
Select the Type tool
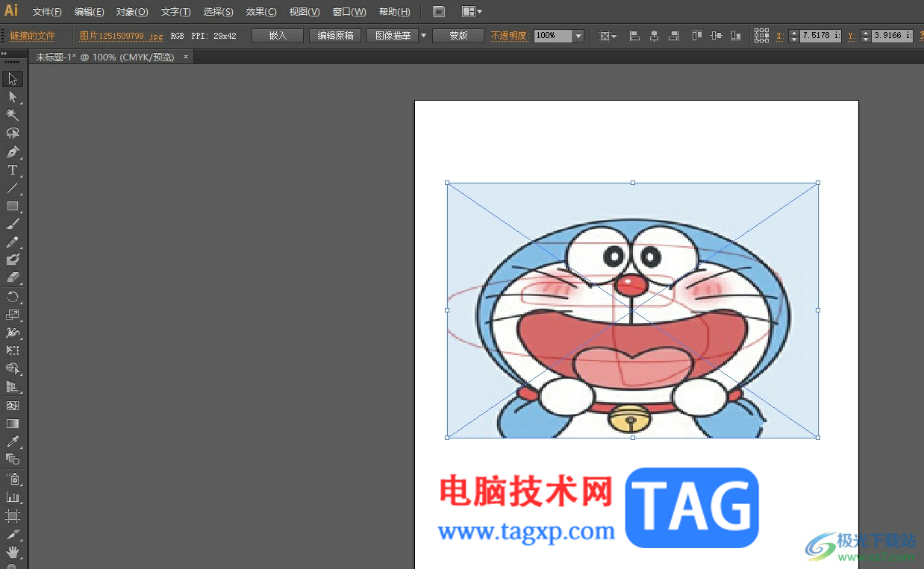[13, 170]
